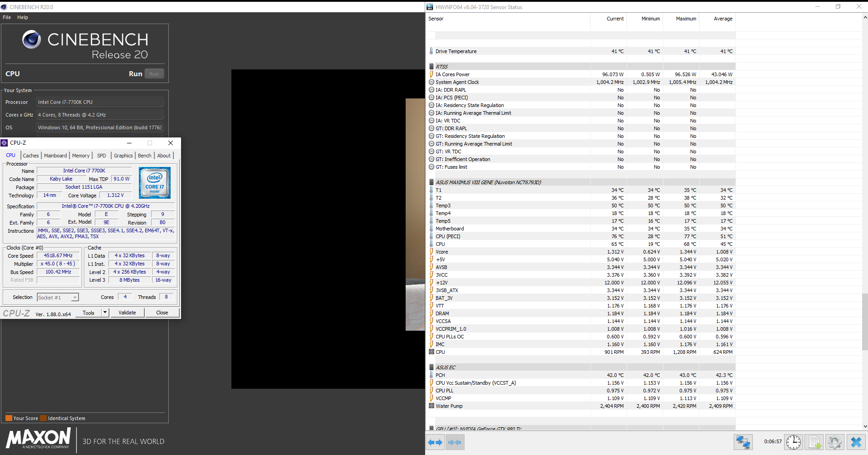Click the CPU fan RPM icon
868x455 pixels.
[432, 352]
